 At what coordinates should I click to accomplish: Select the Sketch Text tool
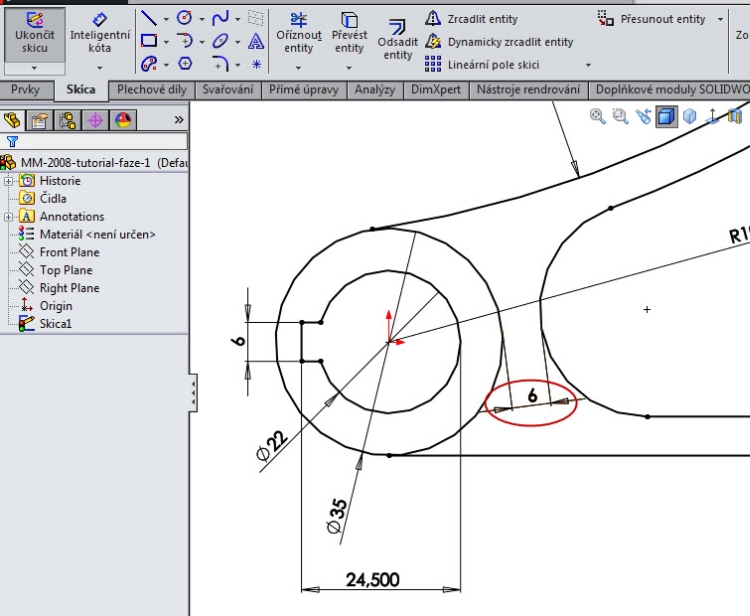tap(256, 41)
